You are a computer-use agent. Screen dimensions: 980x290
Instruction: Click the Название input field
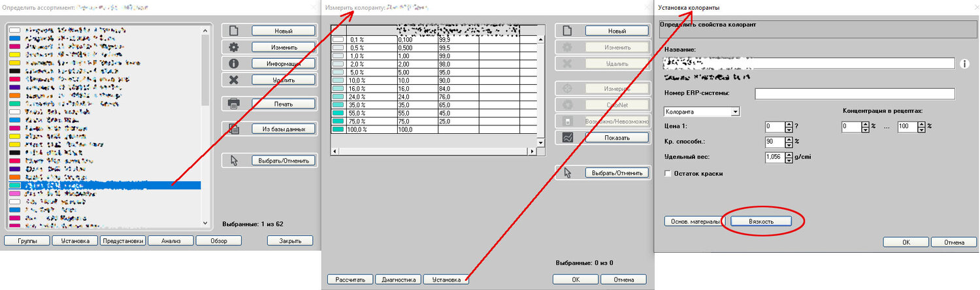[x=809, y=63]
